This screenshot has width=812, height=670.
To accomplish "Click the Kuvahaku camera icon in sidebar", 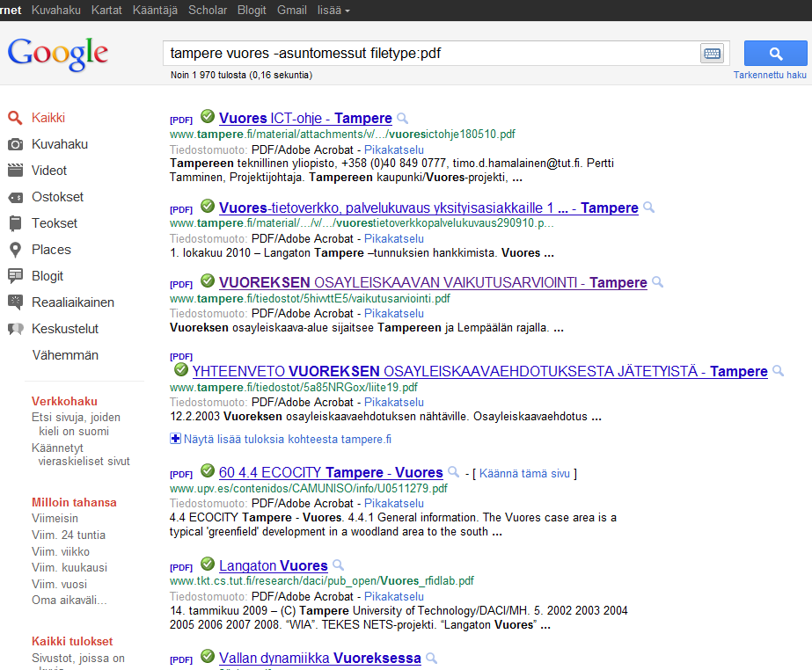I will tap(15, 144).
